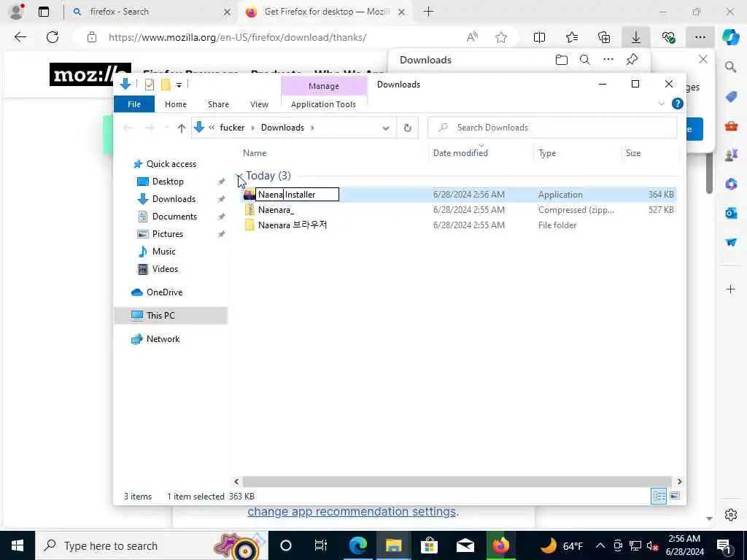Image resolution: width=747 pixels, height=560 pixels.
Task: Click the Edge address bar URL
Action: (x=237, y=37)
